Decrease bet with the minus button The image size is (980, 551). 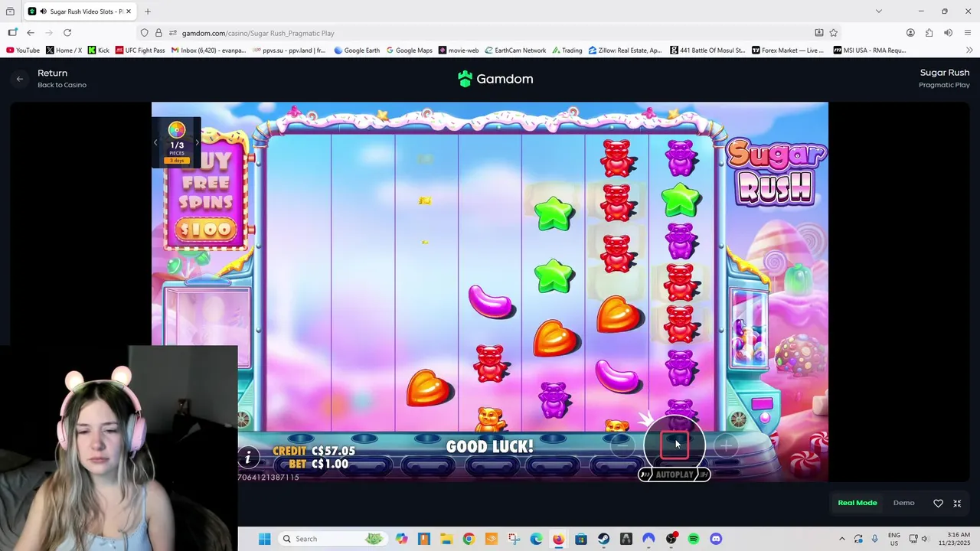[622, 445]
